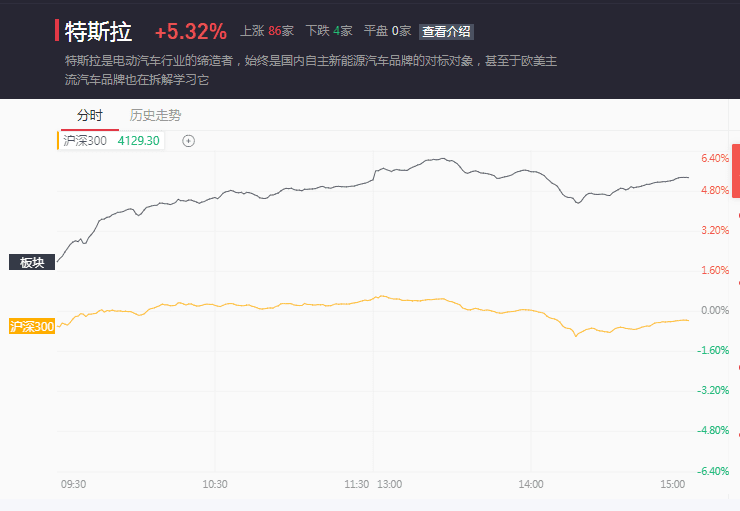The height and width of the screenshot is (511, 740).
Task: Click the 0.00% axis label
Action: (x=715, y=310)
